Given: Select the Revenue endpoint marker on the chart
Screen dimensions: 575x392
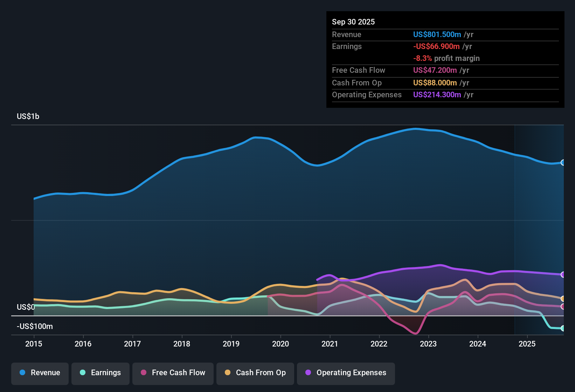Looking at the screenshot, I should pos(563,163).
